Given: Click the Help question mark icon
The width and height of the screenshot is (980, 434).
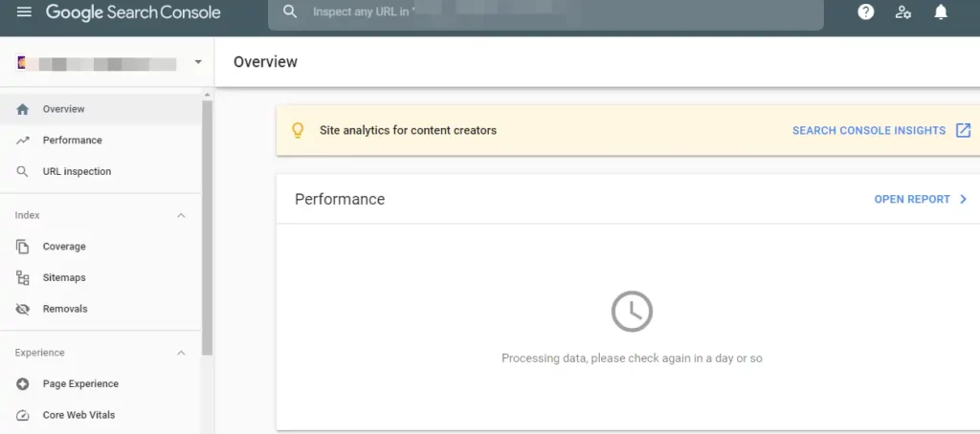Looking at the screenshot, I should pos(866,12).
